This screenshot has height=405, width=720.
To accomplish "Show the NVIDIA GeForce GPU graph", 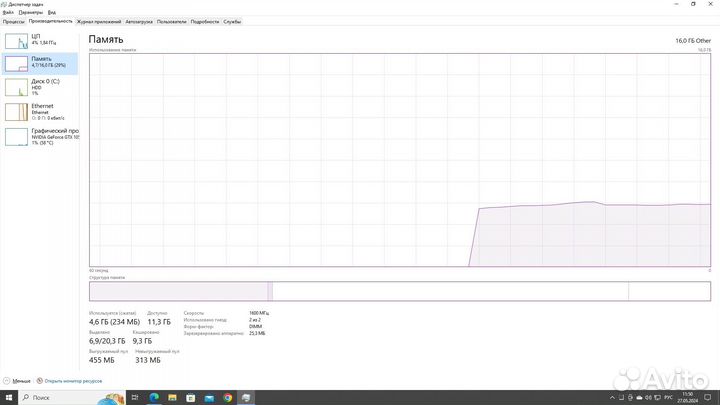I will (x=40, y=135).
